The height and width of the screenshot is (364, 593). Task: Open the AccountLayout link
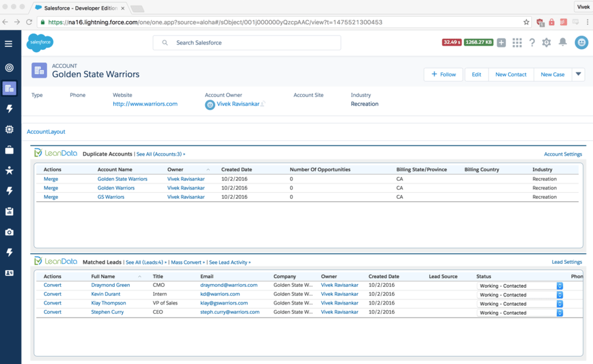46,132
